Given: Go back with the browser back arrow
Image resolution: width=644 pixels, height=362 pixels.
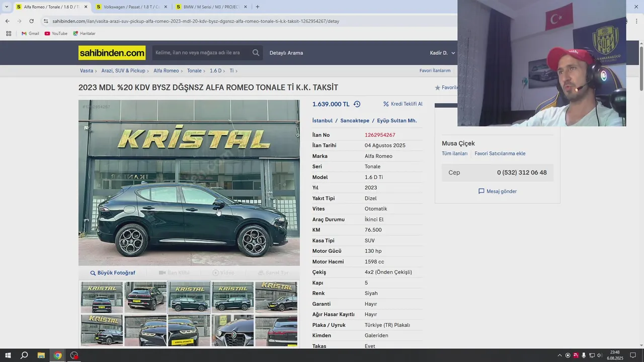Looking at the screenshot, I should [7, 21].
